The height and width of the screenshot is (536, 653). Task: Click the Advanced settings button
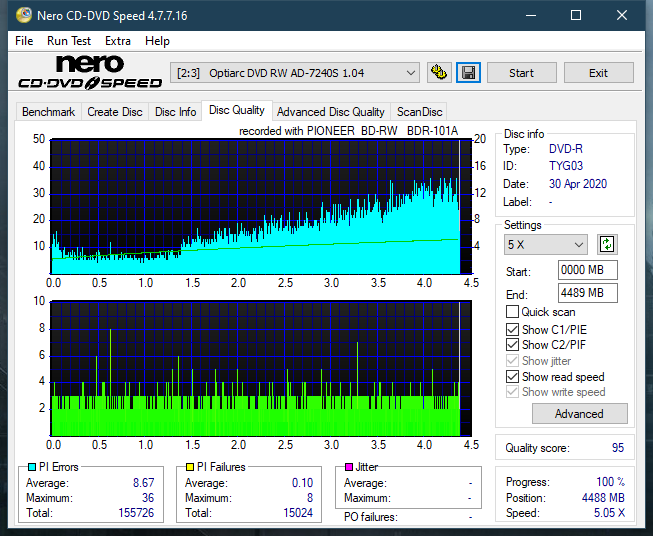click(x=579, y=414)
